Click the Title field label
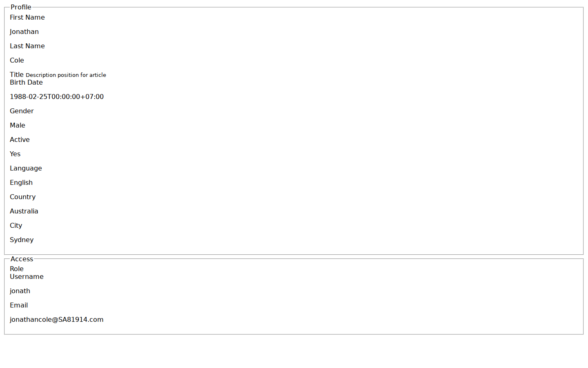Image resolution: width=588 pixels, height=368 pixels. (x=17, y=74)
